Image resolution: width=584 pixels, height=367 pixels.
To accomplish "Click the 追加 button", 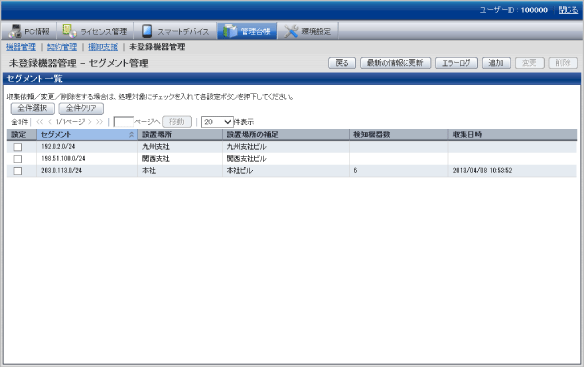I will pos(496,63).
